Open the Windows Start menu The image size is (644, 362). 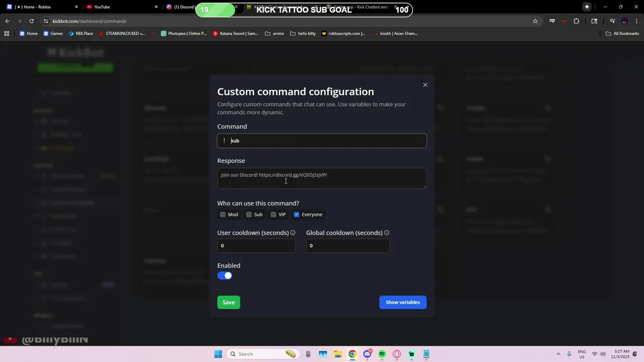point(218,354)
